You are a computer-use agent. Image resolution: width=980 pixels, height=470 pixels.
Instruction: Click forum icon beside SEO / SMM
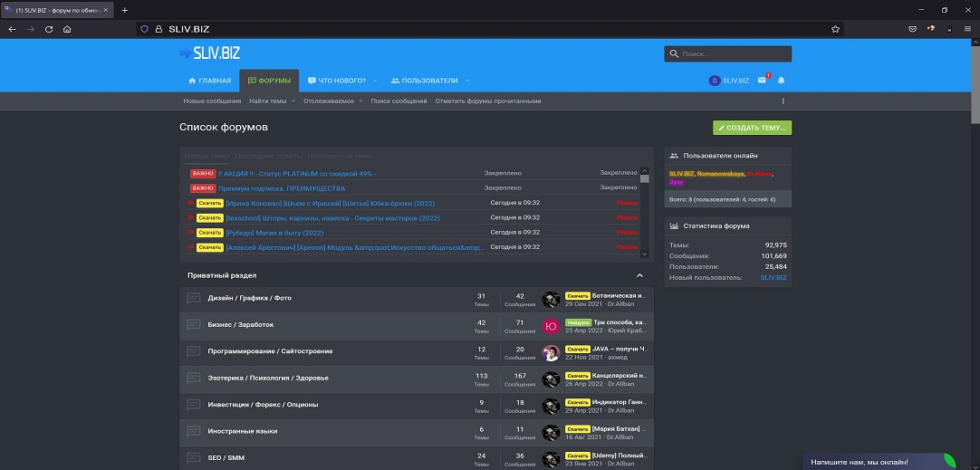click(194, 458)
